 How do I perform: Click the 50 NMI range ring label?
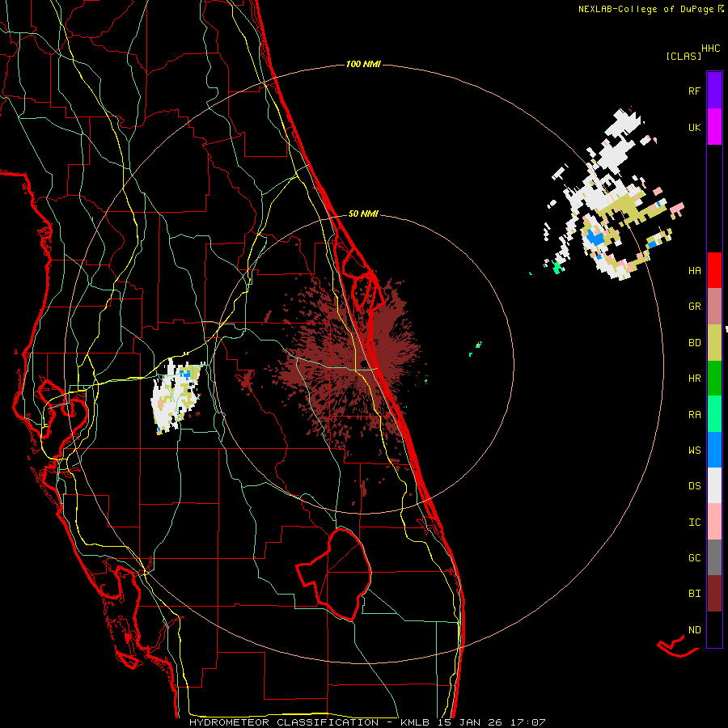tap(363, 214)
